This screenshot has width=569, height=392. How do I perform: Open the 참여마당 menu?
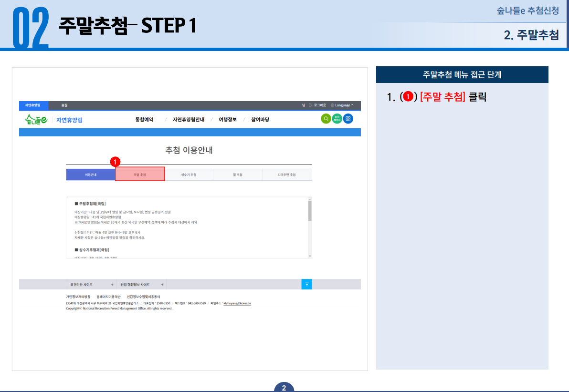[260, 119]
